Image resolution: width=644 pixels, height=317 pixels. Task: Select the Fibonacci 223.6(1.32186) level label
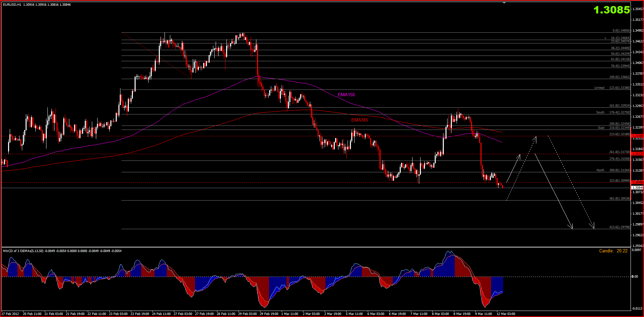coord(619,134)
